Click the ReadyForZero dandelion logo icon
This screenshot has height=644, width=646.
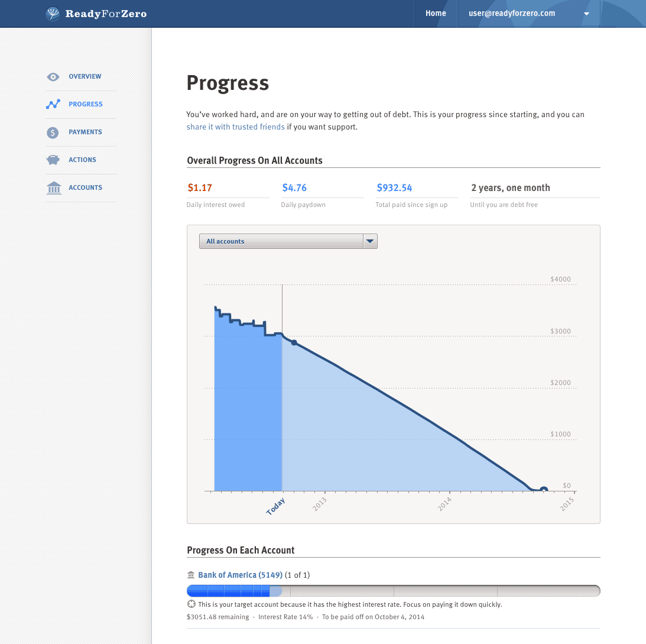click(53, 14)
